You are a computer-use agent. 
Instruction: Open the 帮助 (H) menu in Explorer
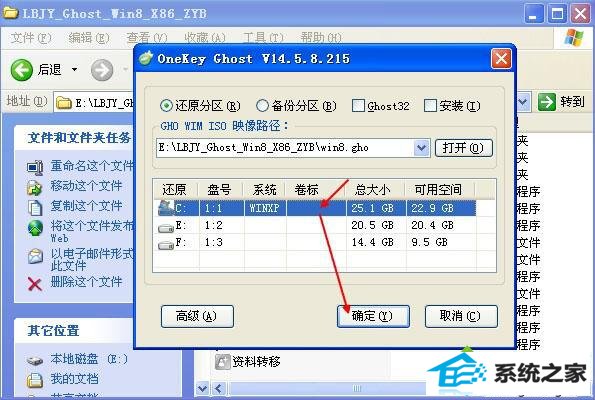tap(321, 38)
